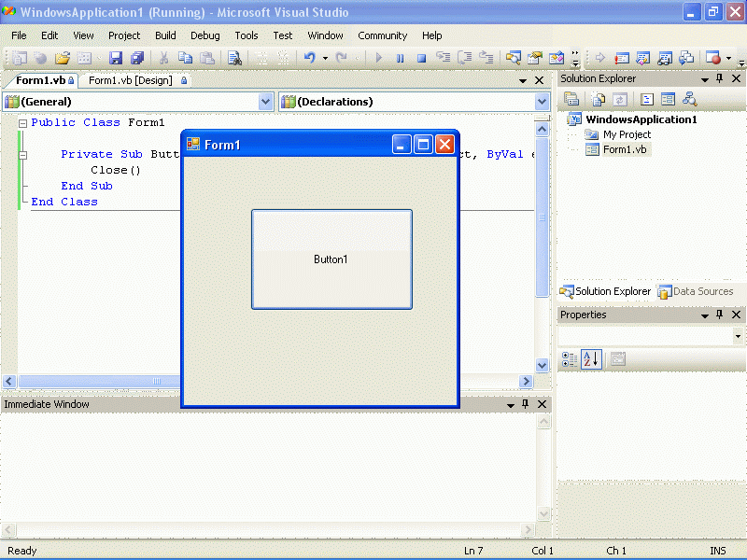Click the Copy icon in the toolbar

(x=185, y=58)
